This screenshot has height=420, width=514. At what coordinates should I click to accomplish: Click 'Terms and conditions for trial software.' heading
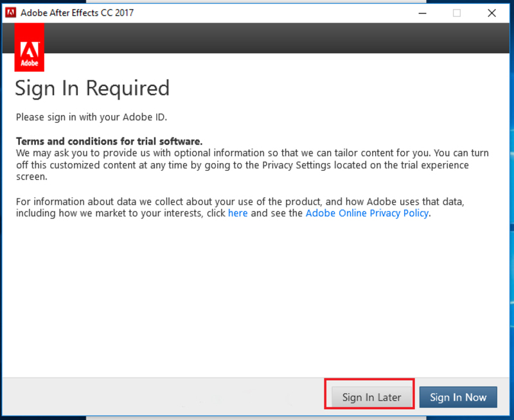[109, 141]
